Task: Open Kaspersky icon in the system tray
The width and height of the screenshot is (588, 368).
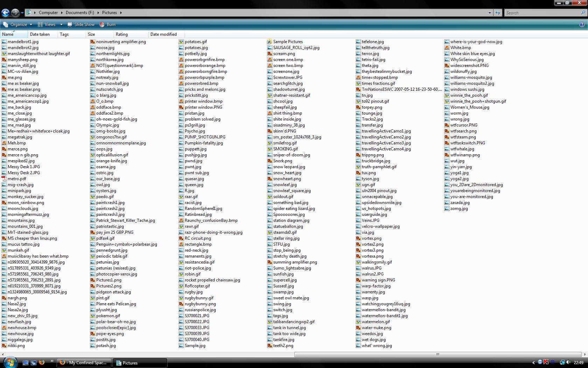Action: pyautogui.click(x=546, y=363)
